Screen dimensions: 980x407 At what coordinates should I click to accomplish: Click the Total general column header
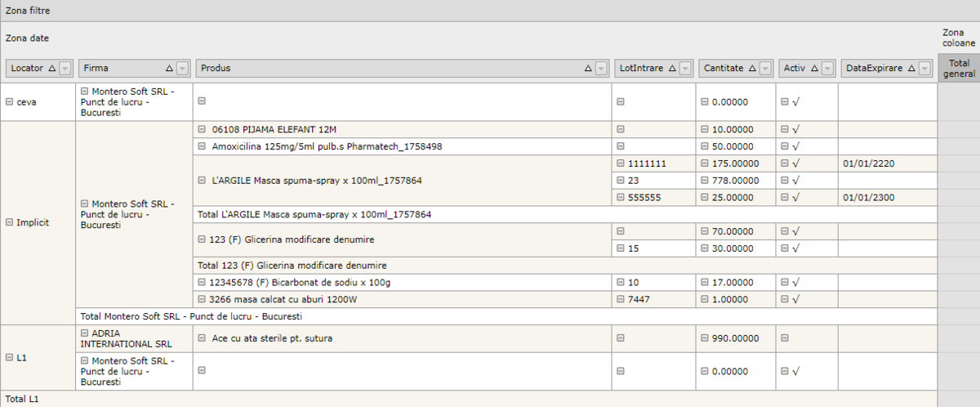click(x=959, y=69)
